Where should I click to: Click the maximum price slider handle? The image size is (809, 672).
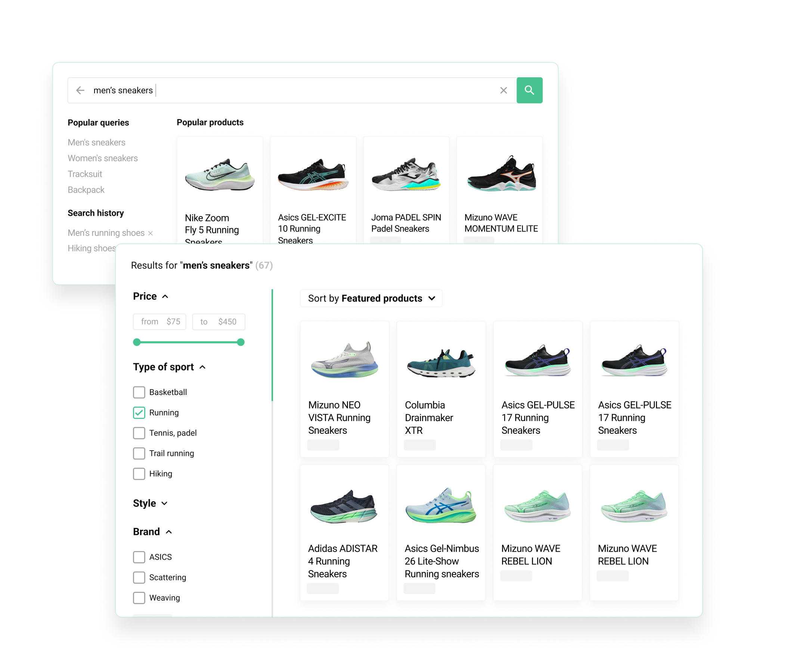coord(241,342)
